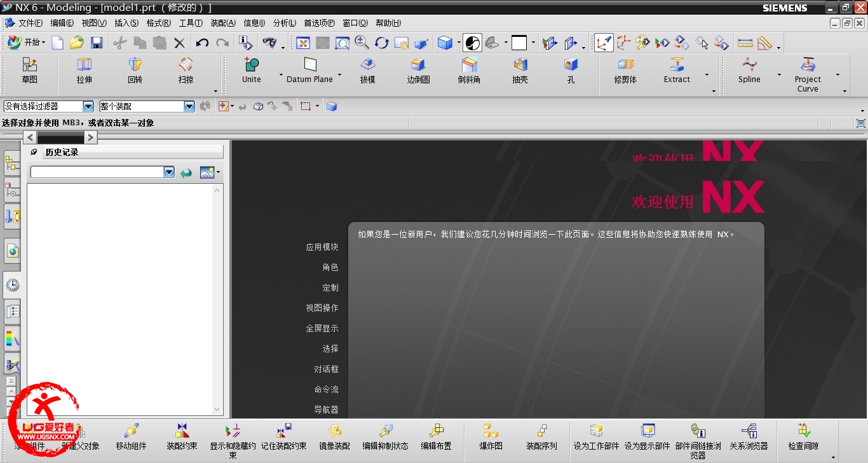Use the 抽壳 (Shell) tool
Screen dimensions: 868x463
(520, 71)
